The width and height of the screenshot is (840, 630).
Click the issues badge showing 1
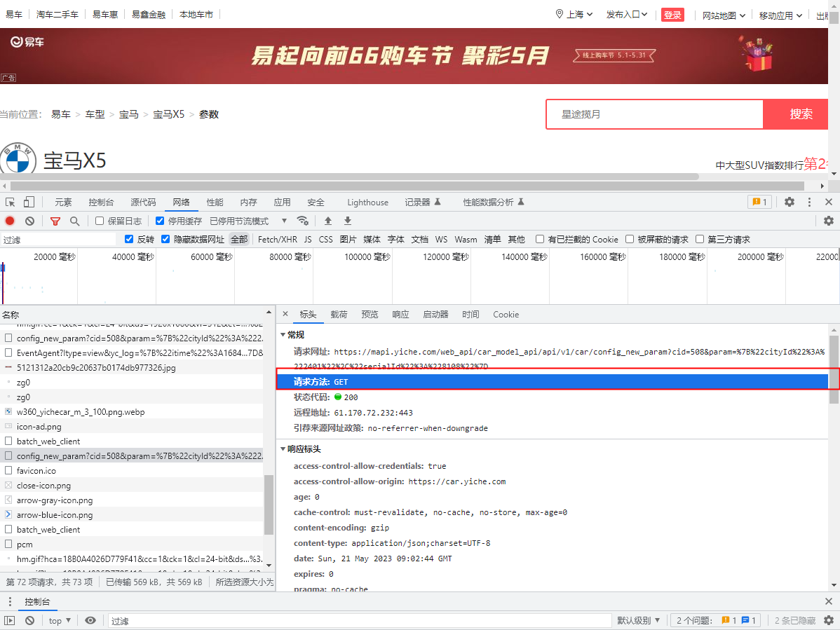759,202
